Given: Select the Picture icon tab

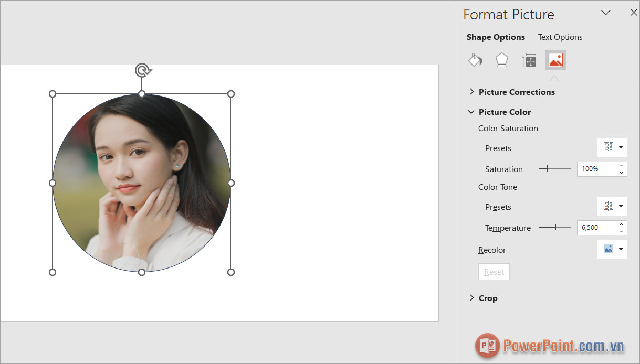Looking at the screenshot, I should 555,60.
